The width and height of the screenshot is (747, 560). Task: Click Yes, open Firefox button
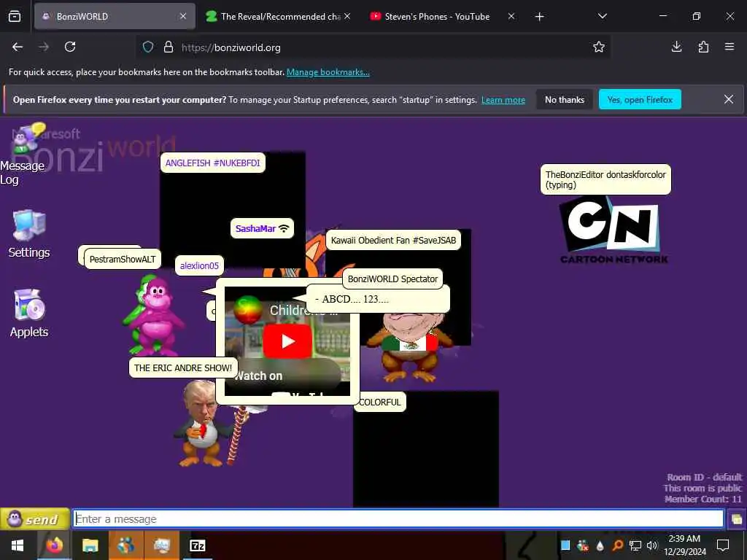(640, 99)
